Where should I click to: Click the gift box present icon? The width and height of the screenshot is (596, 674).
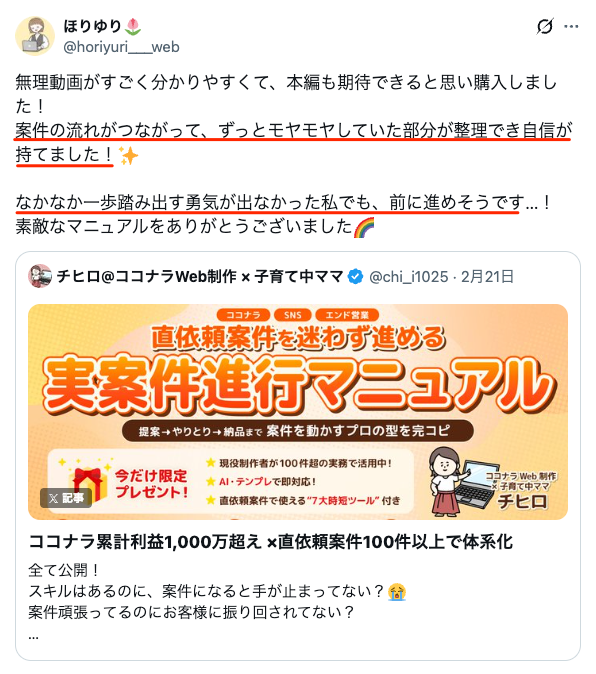[88, 484]
